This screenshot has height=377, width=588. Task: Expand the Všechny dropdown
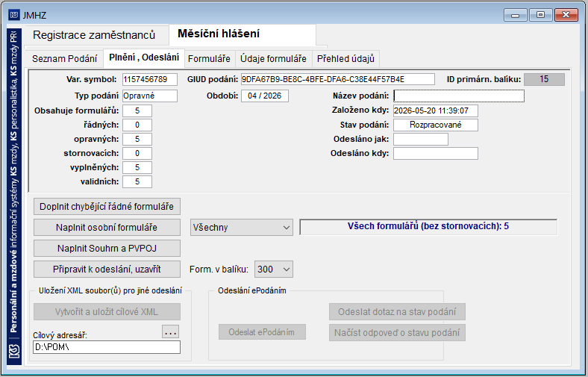coord(242,228)
